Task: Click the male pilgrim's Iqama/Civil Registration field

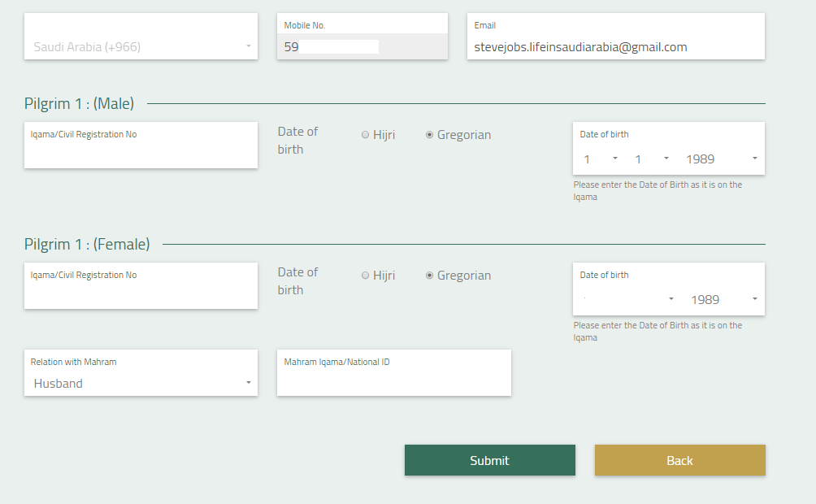Action: tap(141, 151)
